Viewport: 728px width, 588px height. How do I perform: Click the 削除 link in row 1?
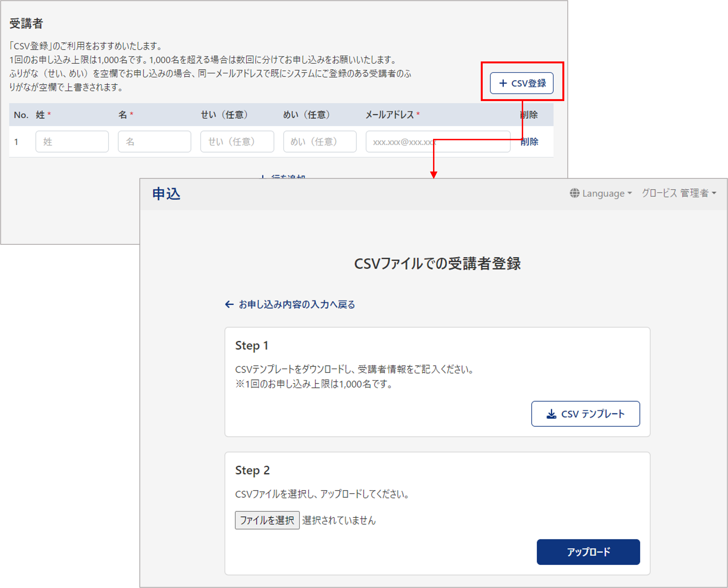[x=529, y=141]
